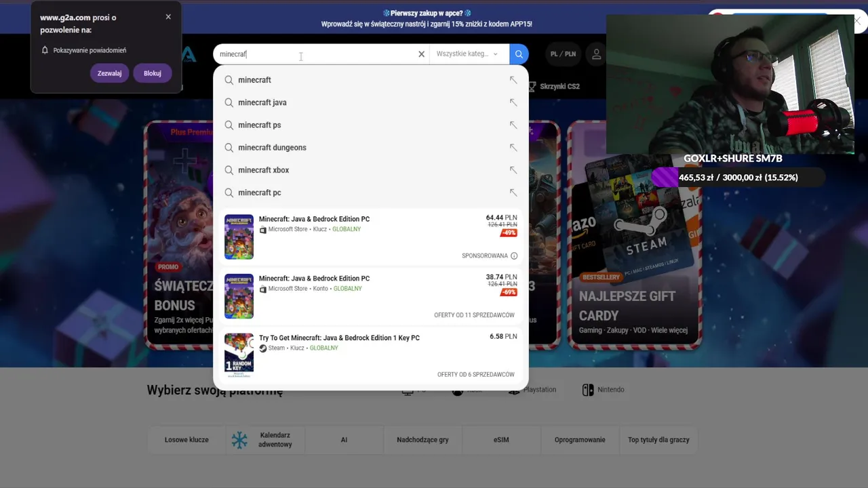Click the Nintendo Switch icon

click(x=588, y=390)
